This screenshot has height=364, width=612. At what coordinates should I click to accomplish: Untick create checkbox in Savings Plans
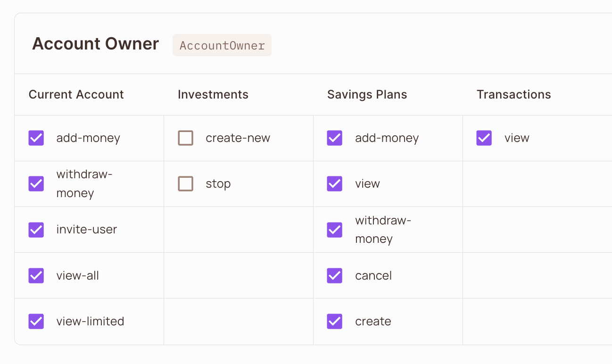click(335, 321)
